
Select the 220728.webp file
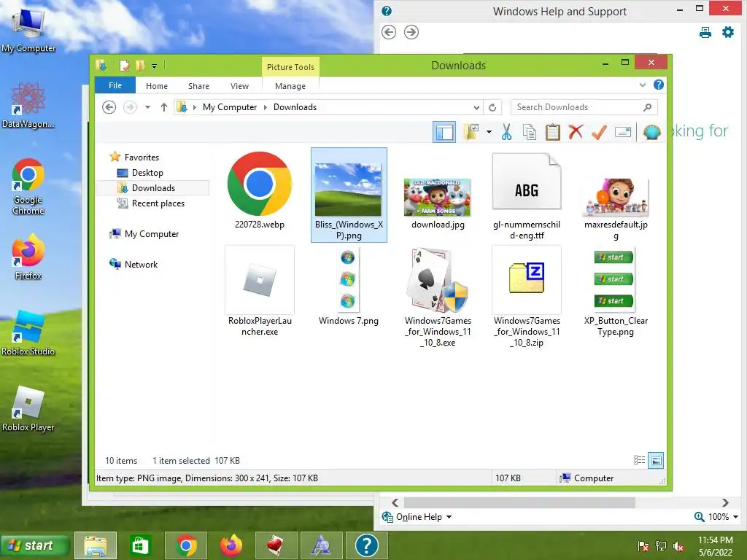tap(259, 191)
